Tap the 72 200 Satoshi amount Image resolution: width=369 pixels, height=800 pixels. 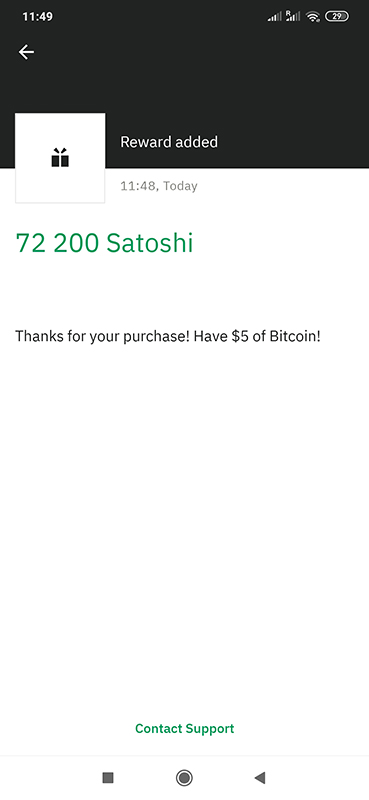click(105, 243)
